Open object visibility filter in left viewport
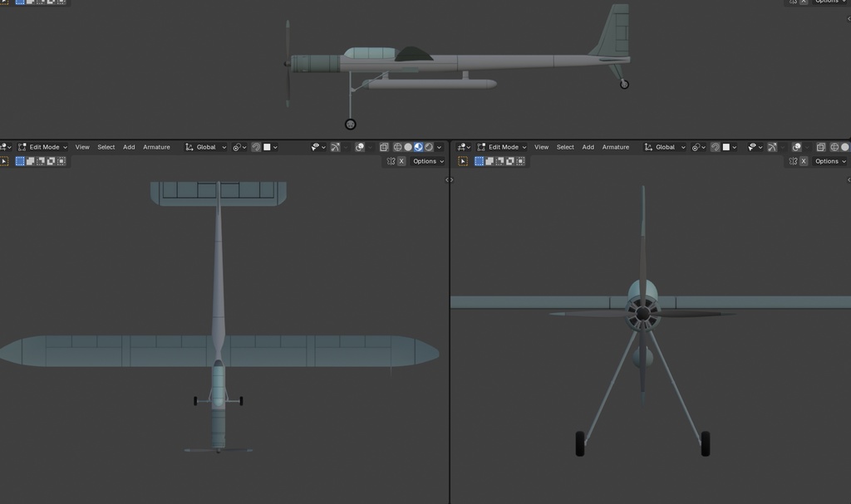This screenshot has width=851, height=504. click(318, 147)
